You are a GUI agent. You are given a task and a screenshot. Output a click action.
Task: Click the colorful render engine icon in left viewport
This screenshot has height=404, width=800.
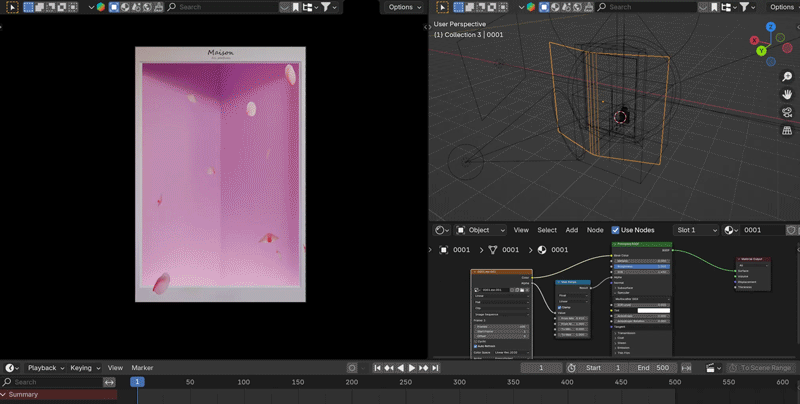pyautogui.click(x=101, y=7)
